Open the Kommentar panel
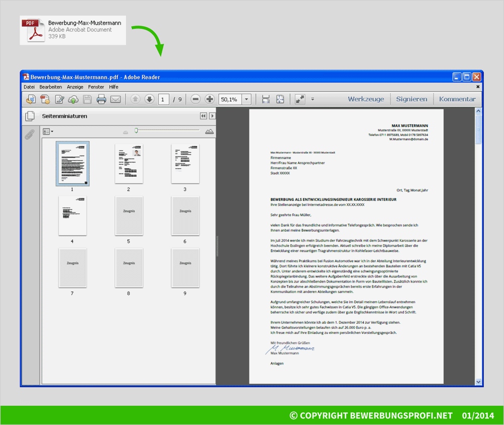 point(458,99)
